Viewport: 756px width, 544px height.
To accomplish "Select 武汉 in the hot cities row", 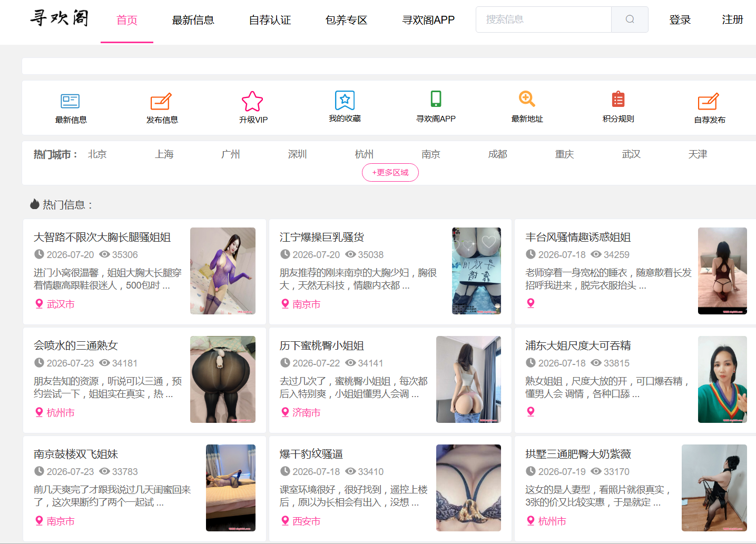I will [631, 154].
